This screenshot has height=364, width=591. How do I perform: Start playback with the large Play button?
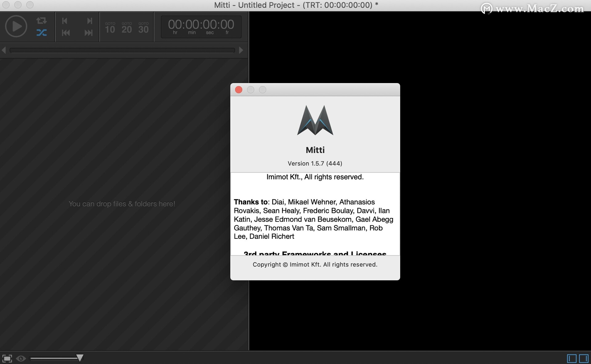tap(16, 26)
